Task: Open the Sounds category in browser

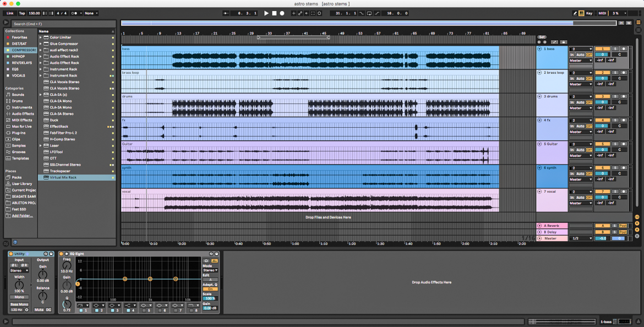Action: point(18,95)
